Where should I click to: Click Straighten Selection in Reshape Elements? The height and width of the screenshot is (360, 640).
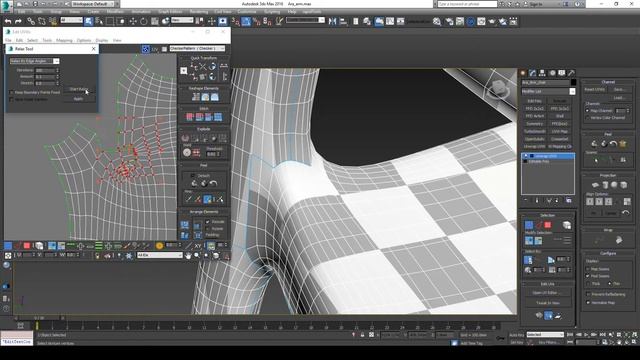click(196, 97)
